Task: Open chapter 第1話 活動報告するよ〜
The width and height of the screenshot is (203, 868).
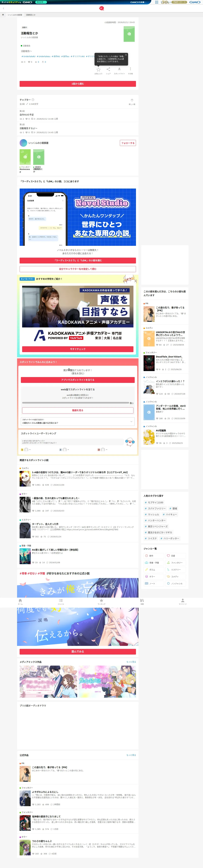Action: (78, 128)
